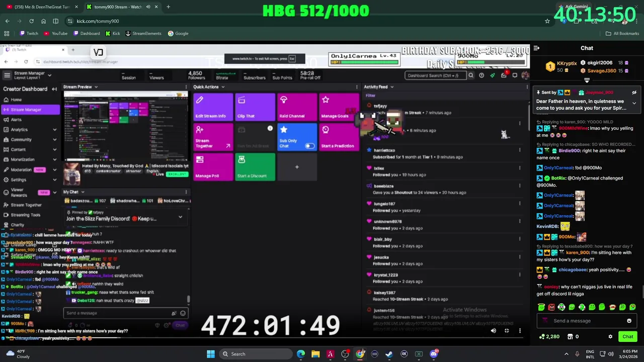
Task: Reload the kick.com page
Action: coord(31,21)
